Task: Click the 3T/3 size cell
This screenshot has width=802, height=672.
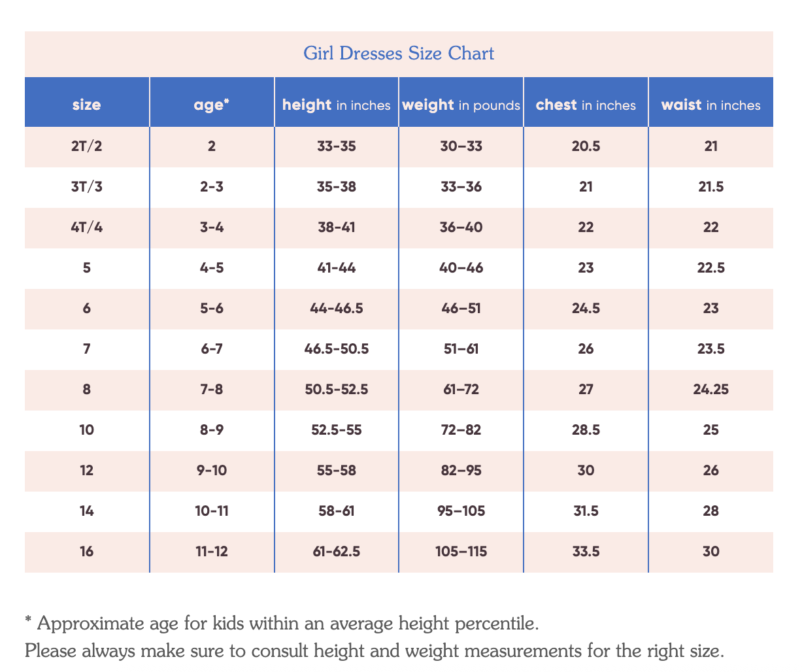Action: pos(87,187)
